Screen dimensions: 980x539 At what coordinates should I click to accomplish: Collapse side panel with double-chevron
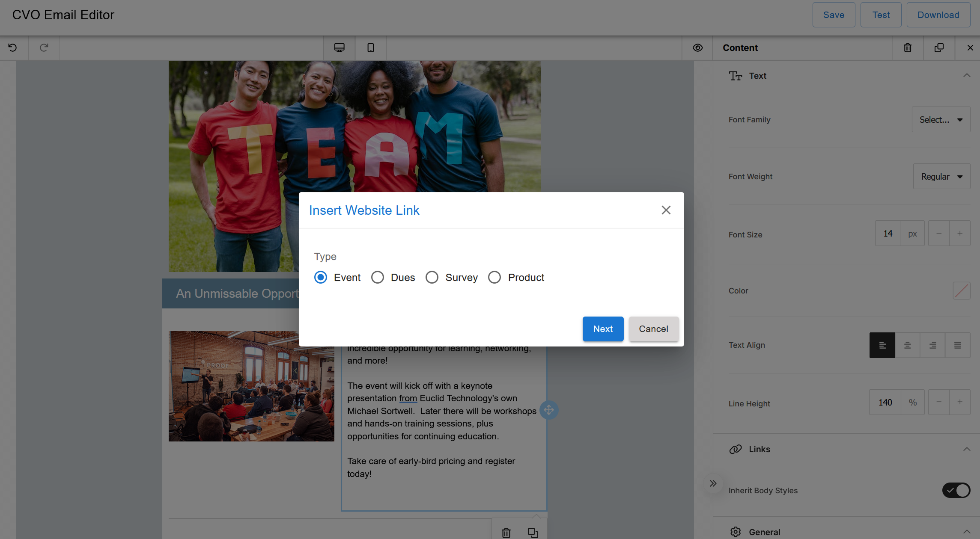[x=713, y=483]
